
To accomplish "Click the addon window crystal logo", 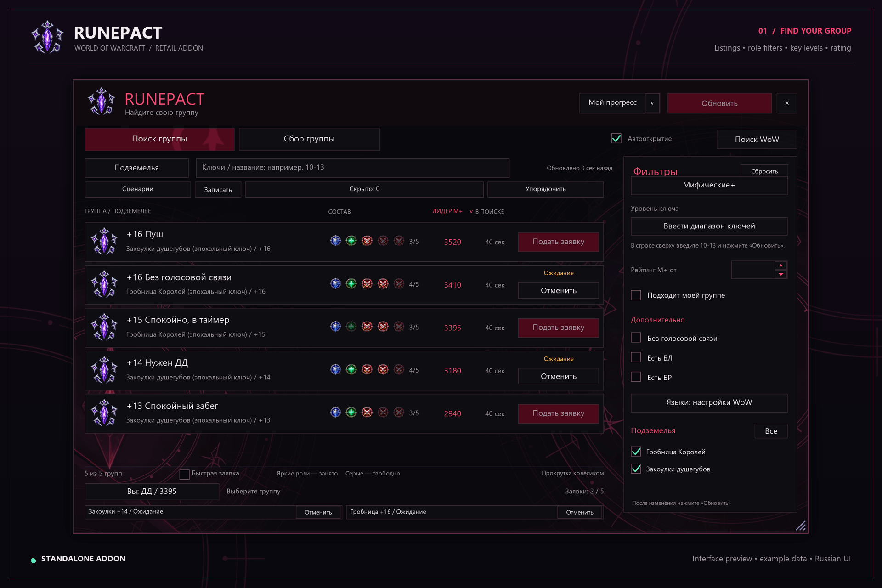I will click(x=102, y=102).
